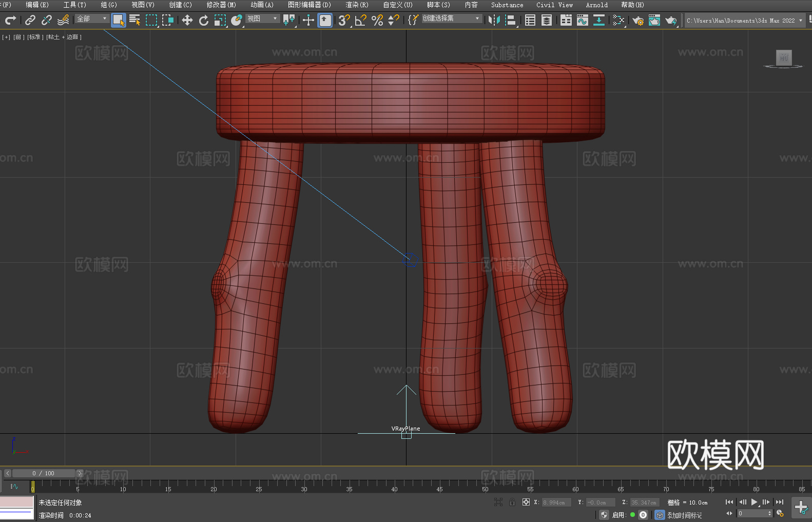Open Render Setup teapot-gear icon
This screenshot has width=812, height=522.
pos(638,20)
